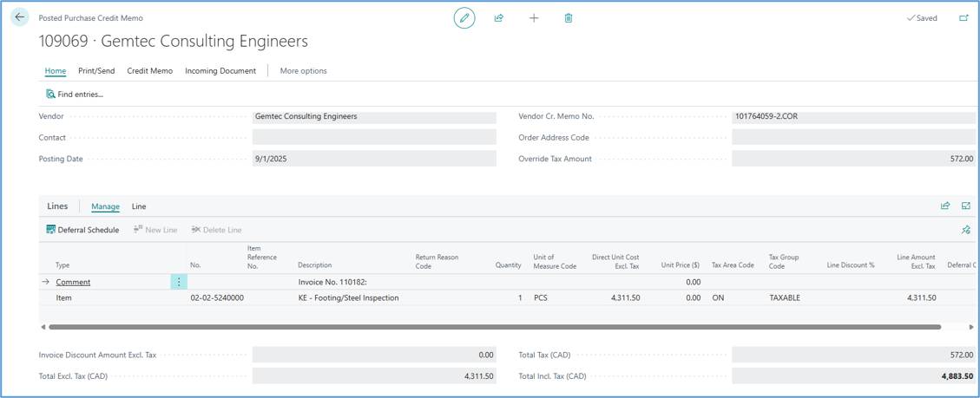The image size is (980, 398).
Task: Open the Incoming Document menu
Action: tap(220, 70)
